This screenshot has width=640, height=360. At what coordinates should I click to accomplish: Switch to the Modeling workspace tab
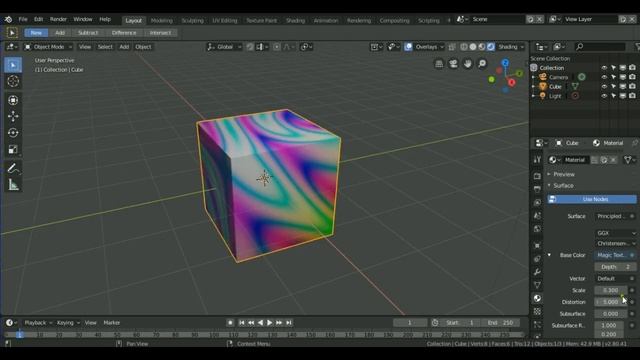(x=162, y=20)
